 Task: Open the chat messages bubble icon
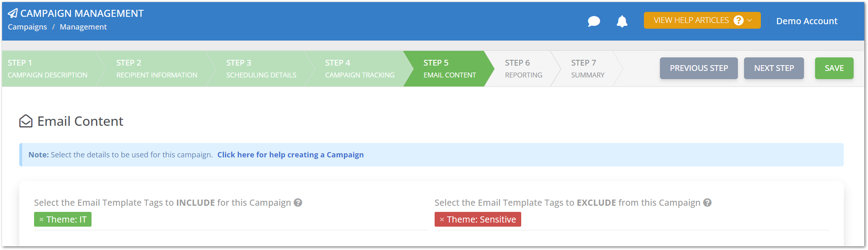pos(593,21)
